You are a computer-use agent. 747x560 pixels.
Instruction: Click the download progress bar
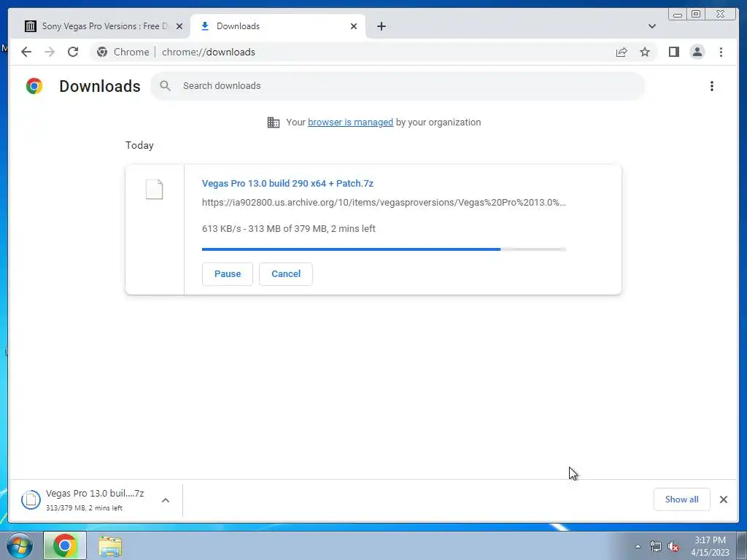[x=384, y=249]
